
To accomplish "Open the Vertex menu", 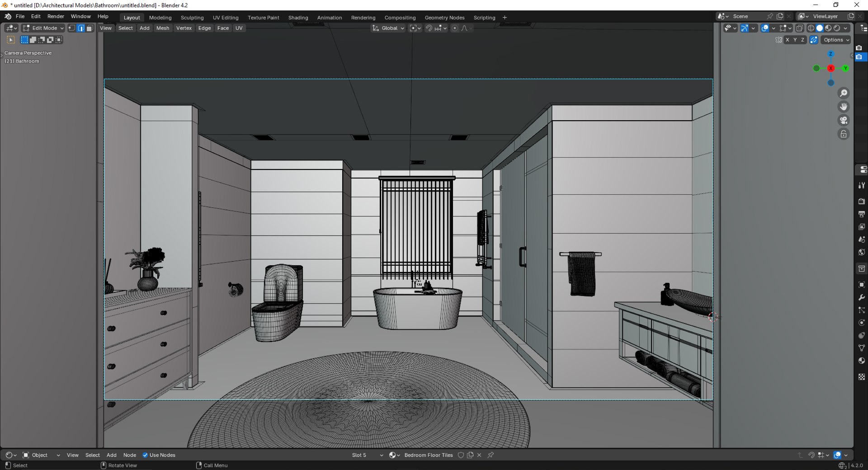I will (x=184, y=28).
